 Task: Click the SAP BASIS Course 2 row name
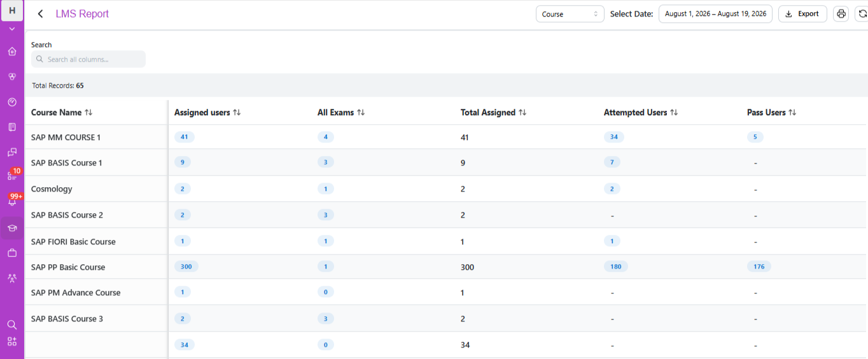click(67, 215)
